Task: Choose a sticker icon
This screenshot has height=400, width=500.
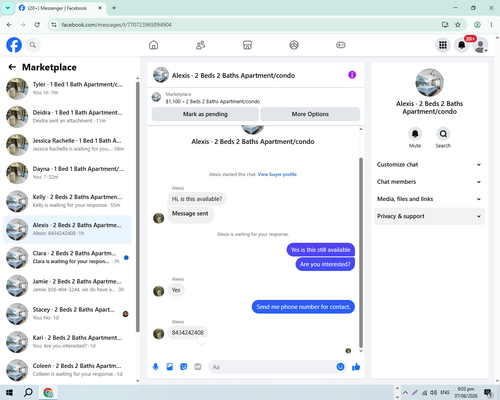Action: click(184, 367)
